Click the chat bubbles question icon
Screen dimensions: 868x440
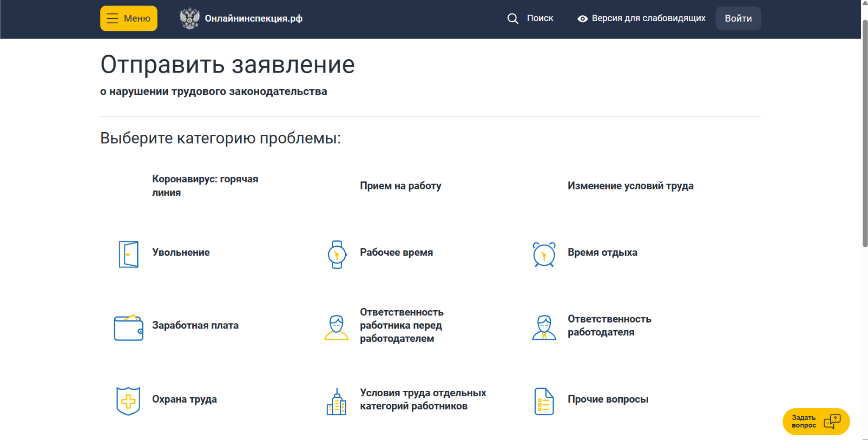pos(832,421)
